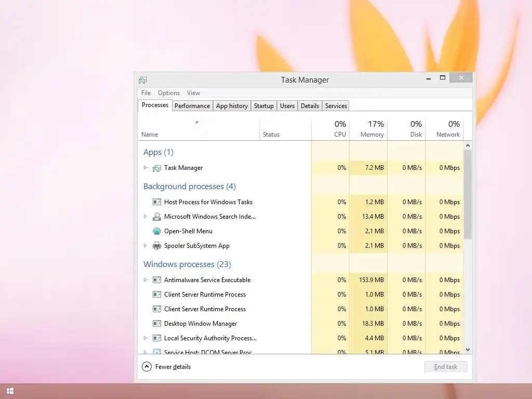Select the first Client Server Runtime Process icon
Viewport: 532px width, 399px height.
[157, 295]
